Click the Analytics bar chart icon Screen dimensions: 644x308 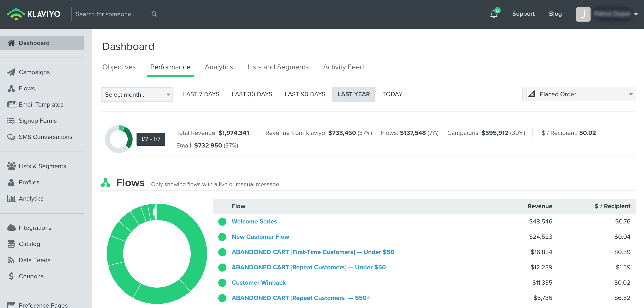click(11, 199)
